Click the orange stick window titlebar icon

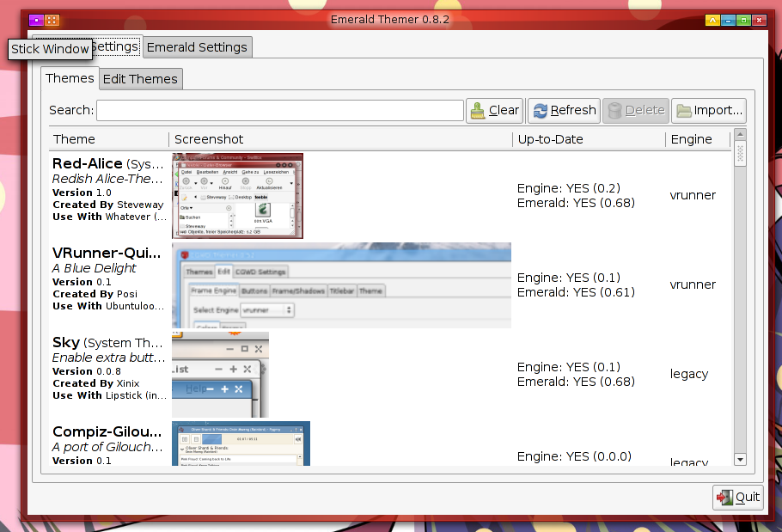pyautogui.click(x=52, y=20)
